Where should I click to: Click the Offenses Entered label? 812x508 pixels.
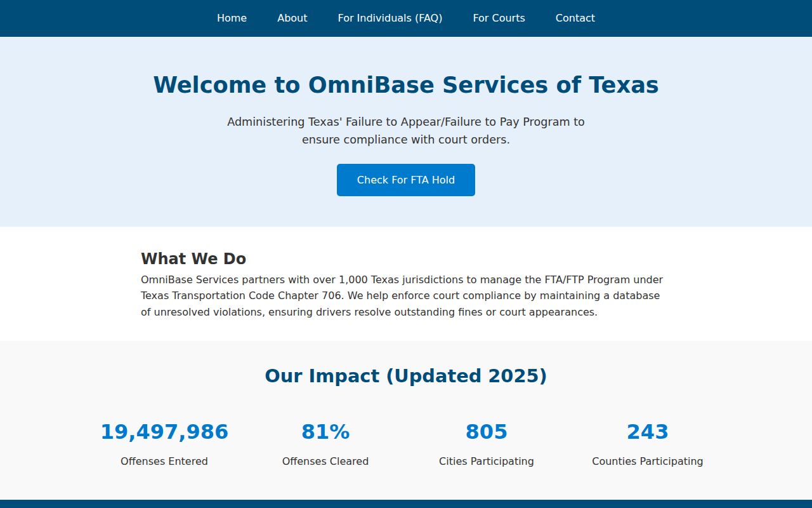coord(164,462)
